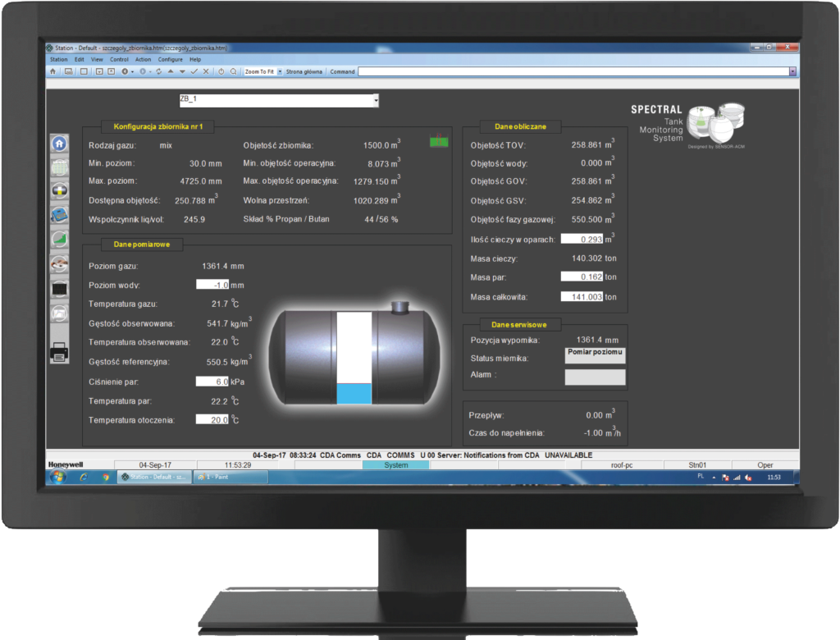Open the back history dropdown arrow

point(132,72)
